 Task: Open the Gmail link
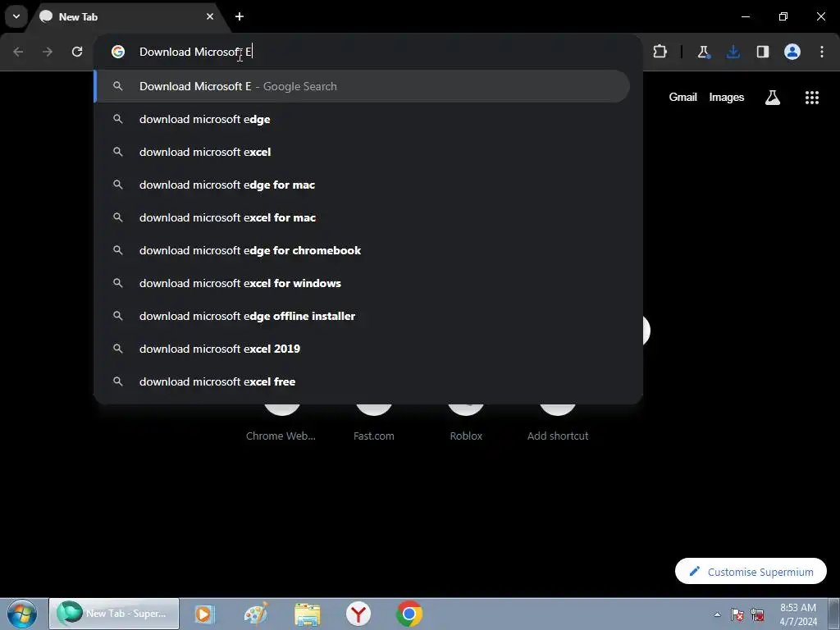[x=682, y=97]
